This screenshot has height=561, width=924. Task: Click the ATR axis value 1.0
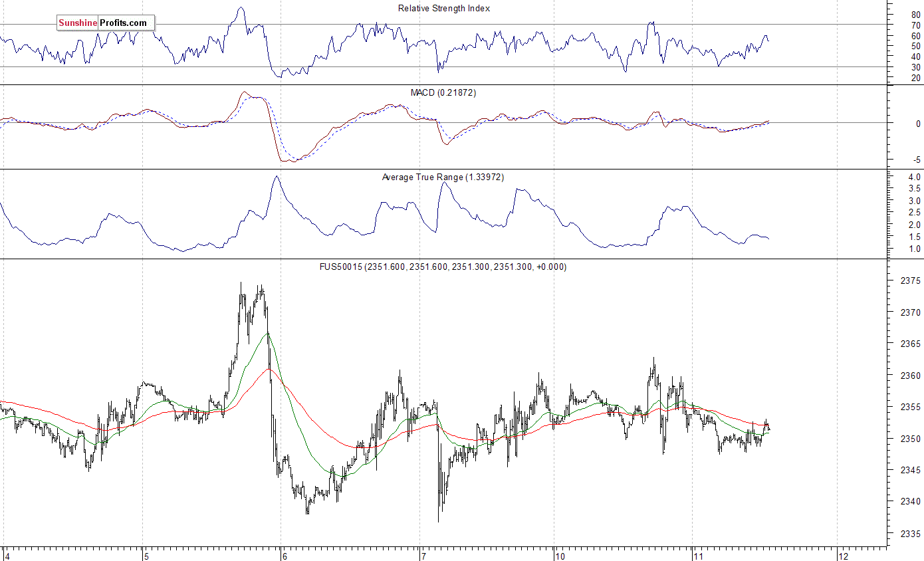pos(914,249)
